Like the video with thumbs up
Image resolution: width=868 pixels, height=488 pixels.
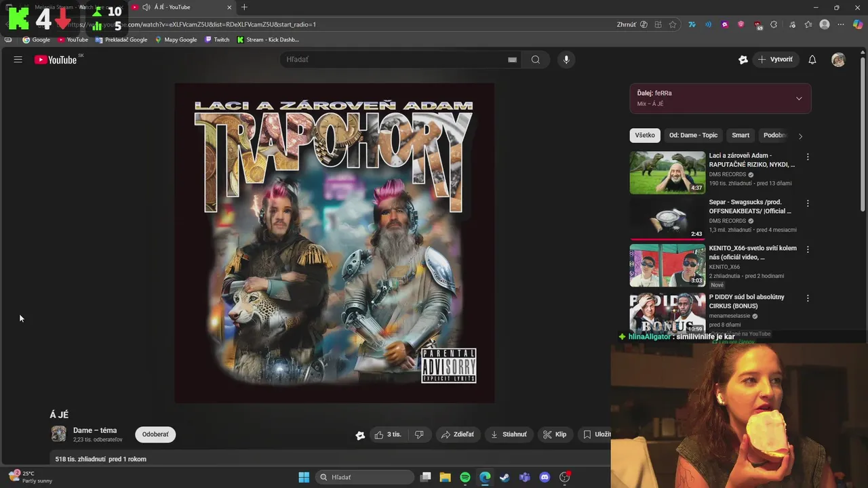388,434
